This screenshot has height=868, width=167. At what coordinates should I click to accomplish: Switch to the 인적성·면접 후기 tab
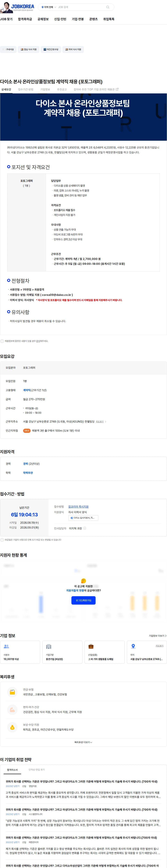[x=37, y=770]
